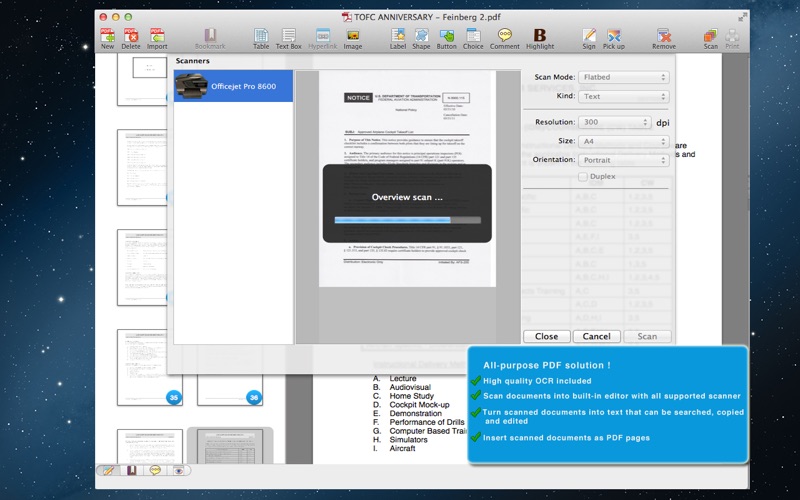Select the Table tool icon
The height and width of the screenshot is (500, 800).
tap(261, 35)
